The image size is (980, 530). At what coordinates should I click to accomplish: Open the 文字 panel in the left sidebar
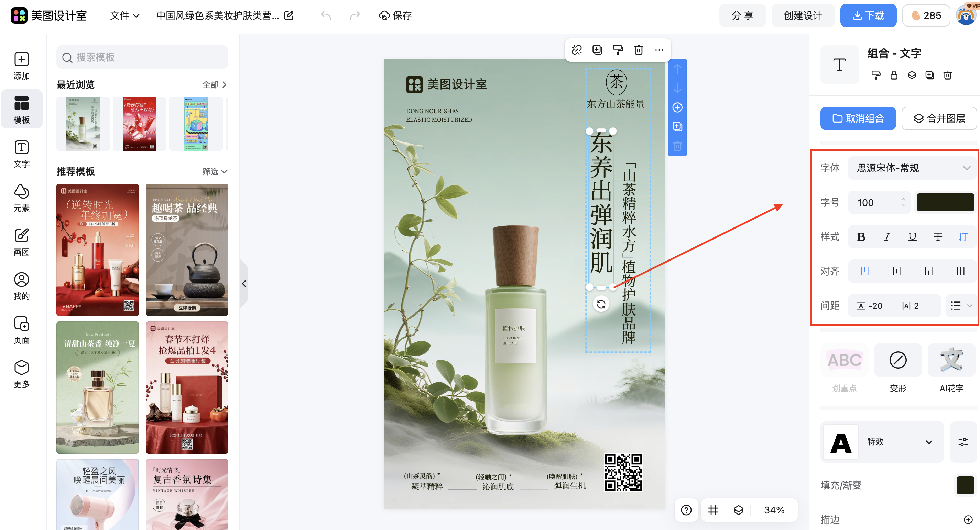pos(21,153)
